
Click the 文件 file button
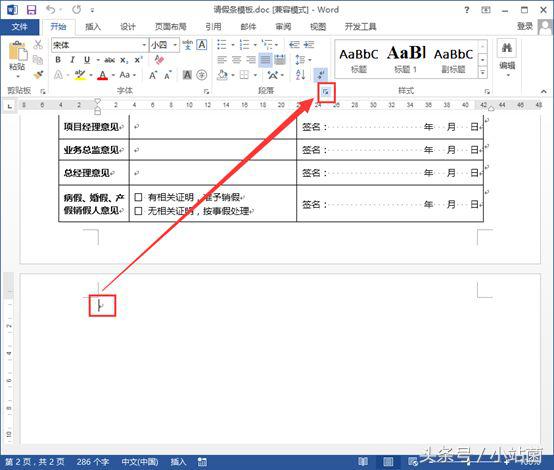tap(19, 27)
